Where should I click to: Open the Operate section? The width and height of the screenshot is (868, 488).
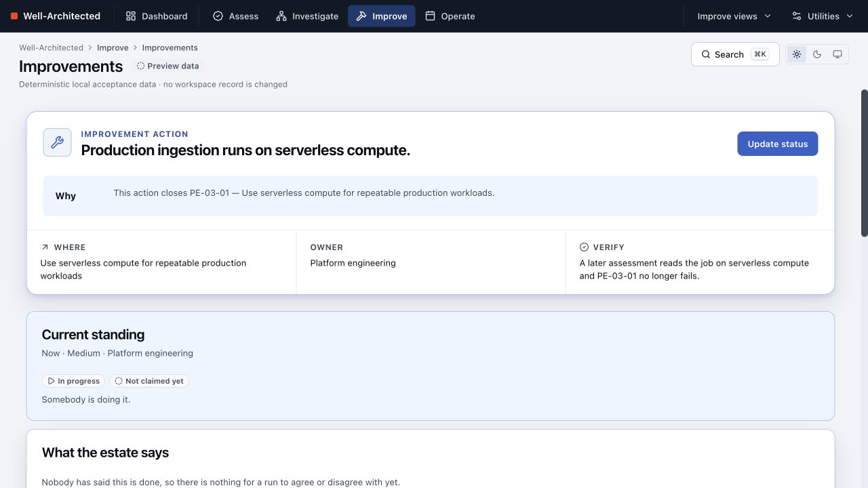click(450, 16)
